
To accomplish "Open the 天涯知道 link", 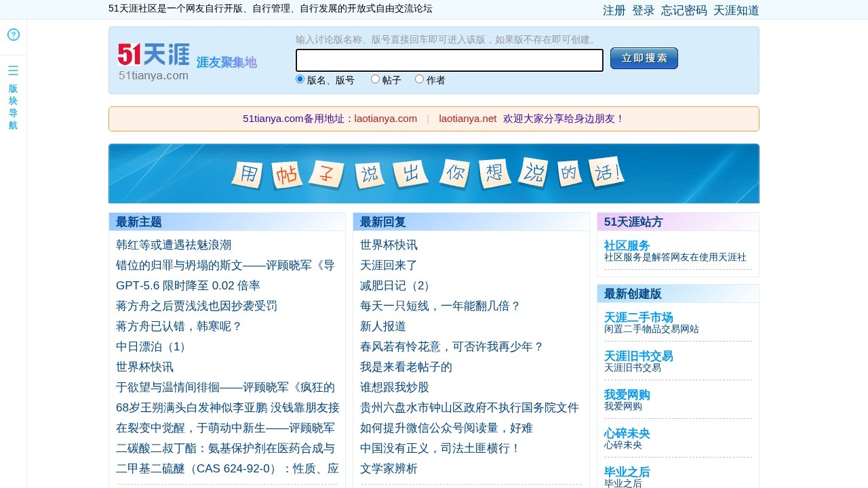I will tap(736, 10).
